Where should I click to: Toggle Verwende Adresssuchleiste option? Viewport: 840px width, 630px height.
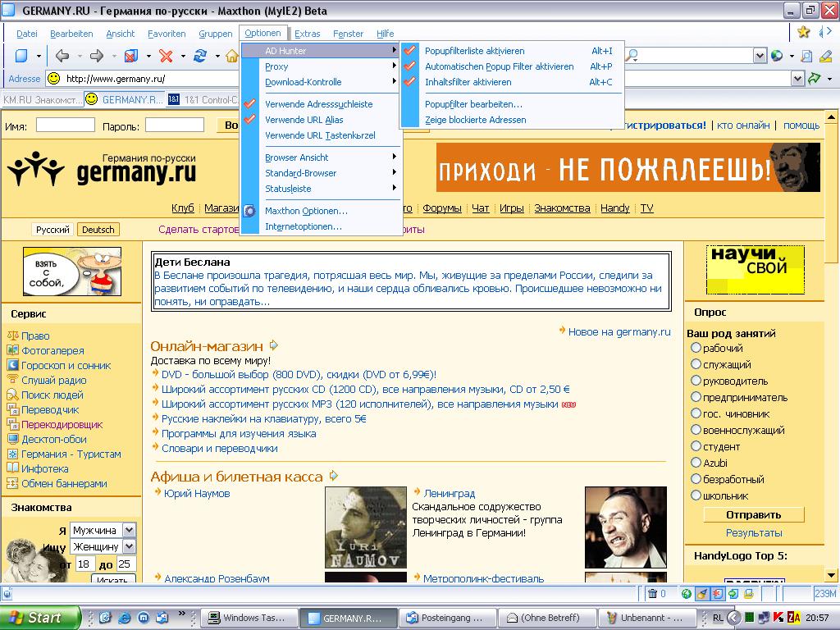click(321, 104)
